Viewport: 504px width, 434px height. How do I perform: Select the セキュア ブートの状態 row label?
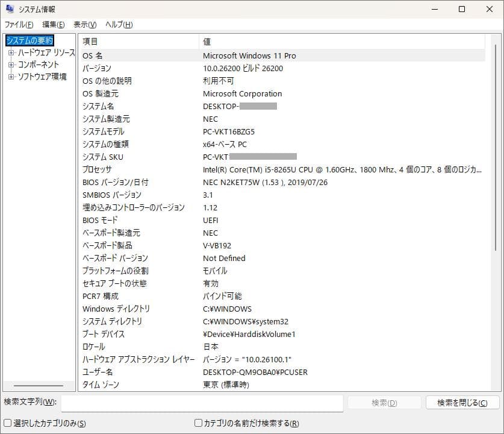click(114, 283)
